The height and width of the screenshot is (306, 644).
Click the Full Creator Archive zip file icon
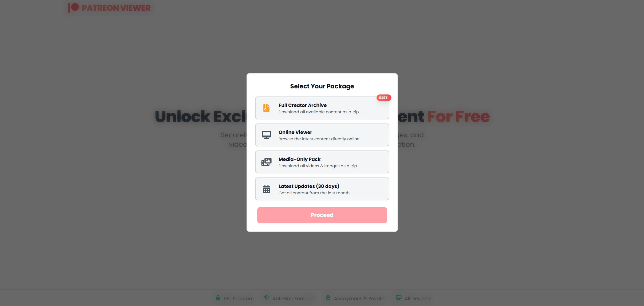(266, 108)
